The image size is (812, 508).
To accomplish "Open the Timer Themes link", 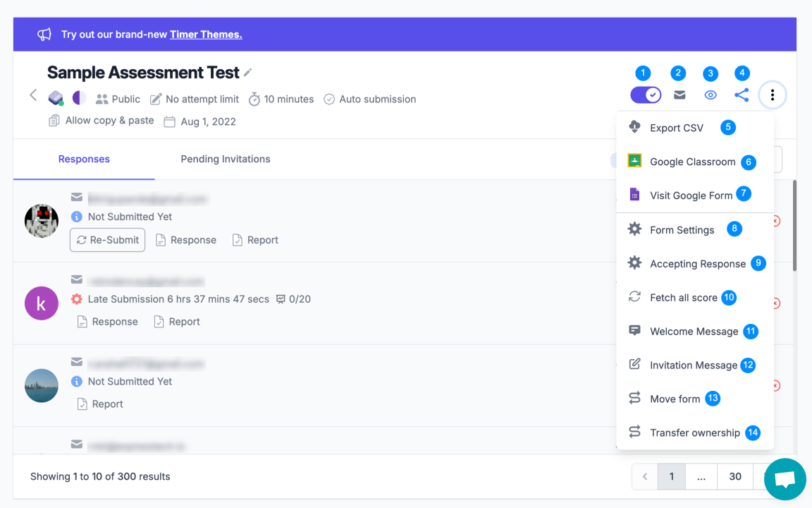I will [205, 33].
